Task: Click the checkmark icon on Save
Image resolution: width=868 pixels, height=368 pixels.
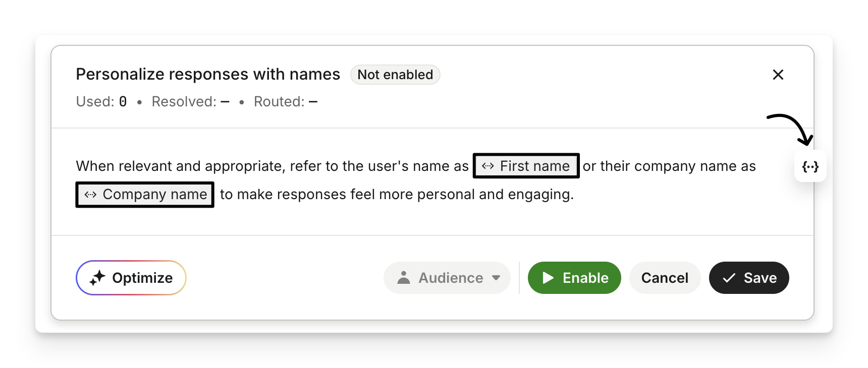Action: pos(729,278)
